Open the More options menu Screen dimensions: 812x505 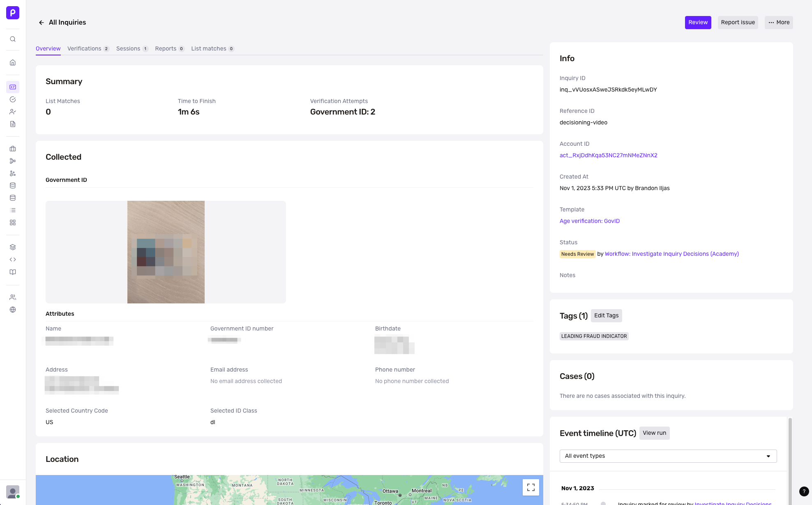pos(779,23)
